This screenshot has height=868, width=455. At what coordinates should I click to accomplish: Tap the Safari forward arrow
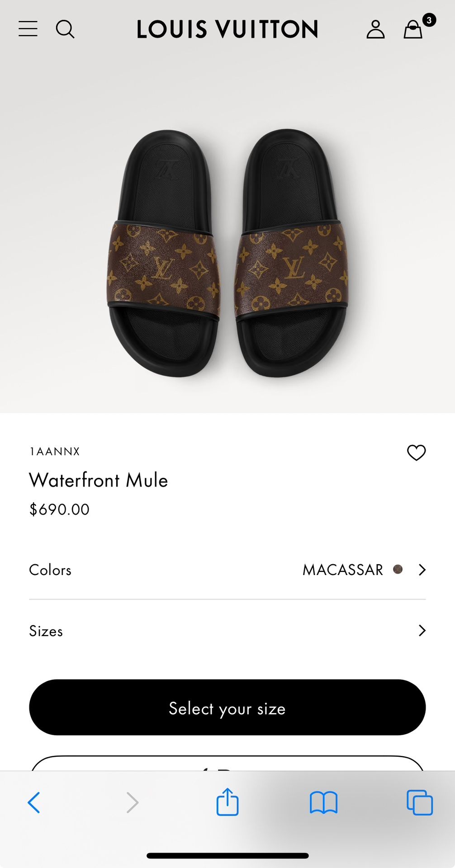pyautogui.click(x=132, y=802)
